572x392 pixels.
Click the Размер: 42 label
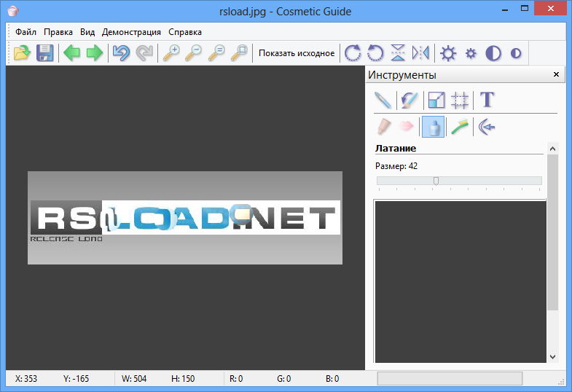396,166
